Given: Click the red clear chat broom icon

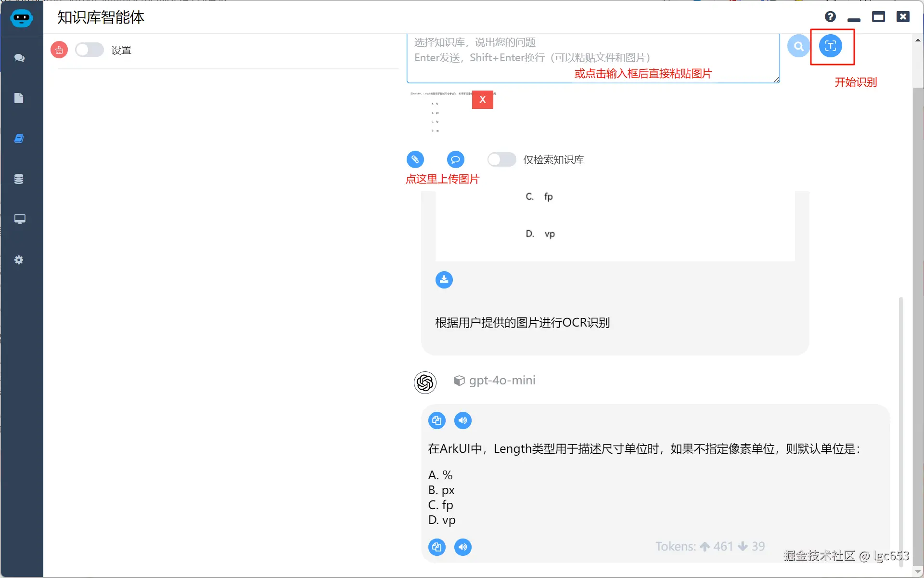Looking at the screenshot, I should 59,50.
